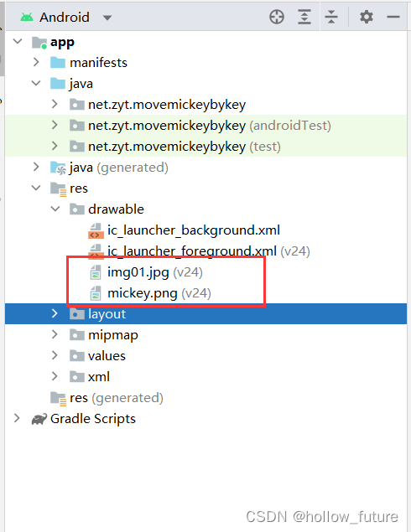Screen dimensions: 411x532
Task: Click the (test) package folder icon
Action: pyautogui.click(x=77, y=147)
